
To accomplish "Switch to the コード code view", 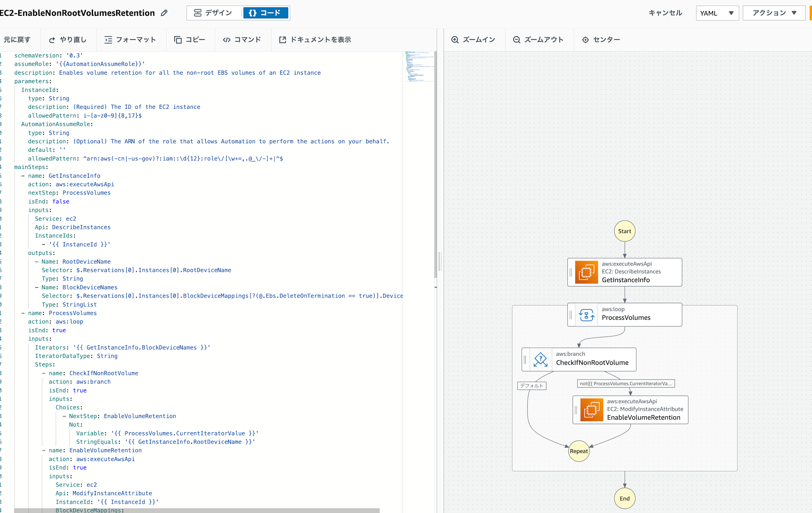I will pyautogui.click(x=266, y=13).
